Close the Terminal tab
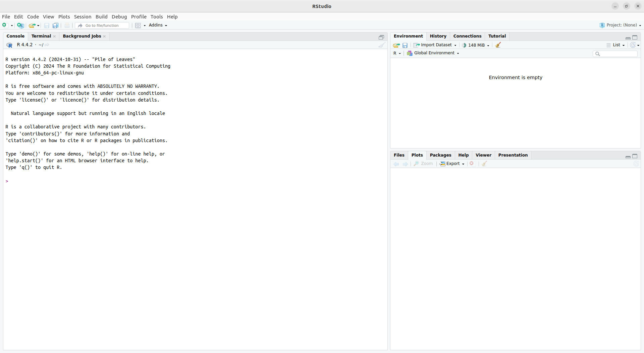Image resolution: width=644 pixels, height=353 pixels. click(54, 37)
